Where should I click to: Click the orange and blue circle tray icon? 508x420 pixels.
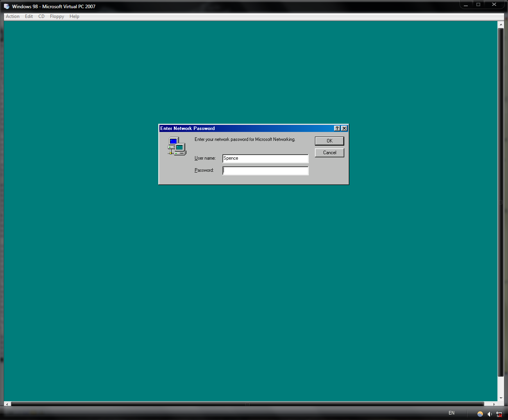point(480,414)
